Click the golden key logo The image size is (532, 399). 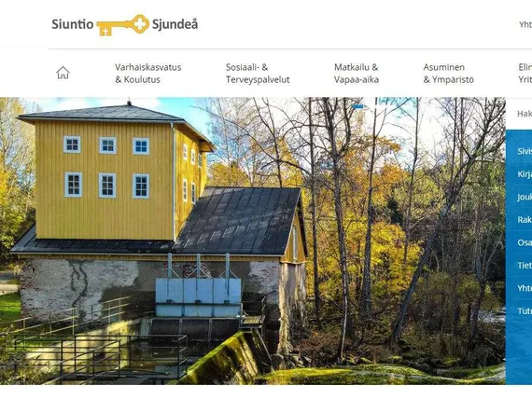coord(123,25)
